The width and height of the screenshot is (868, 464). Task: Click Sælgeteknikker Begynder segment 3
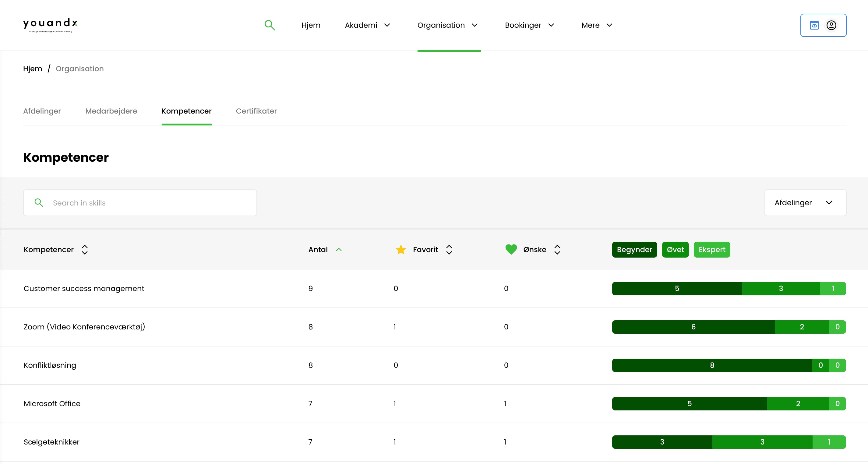662,442
